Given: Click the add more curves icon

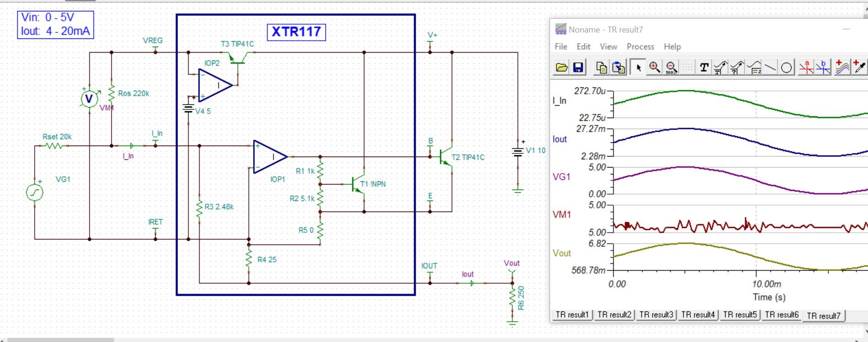Looking at the screenshot, I should (842, 68).
